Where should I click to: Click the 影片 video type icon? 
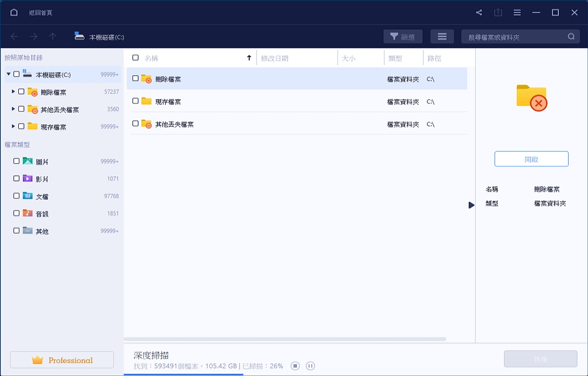pyautogui.click(x=28, y=178)
